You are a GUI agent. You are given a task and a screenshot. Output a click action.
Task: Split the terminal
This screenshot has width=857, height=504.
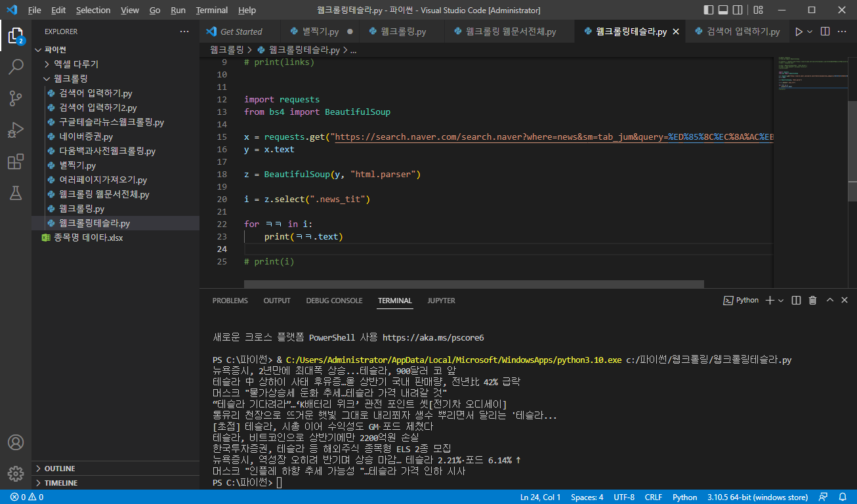796,300
